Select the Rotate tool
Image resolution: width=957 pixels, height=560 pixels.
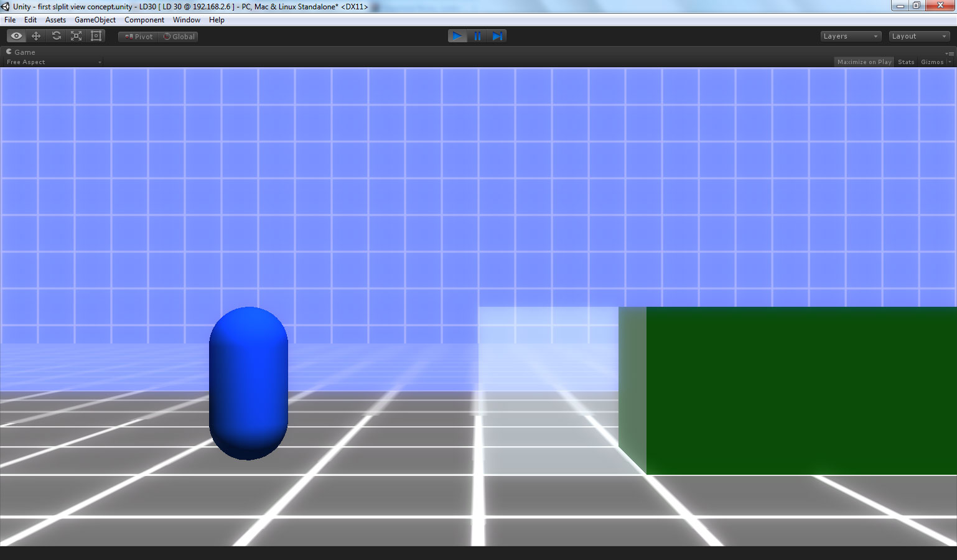tap(57, 36)
